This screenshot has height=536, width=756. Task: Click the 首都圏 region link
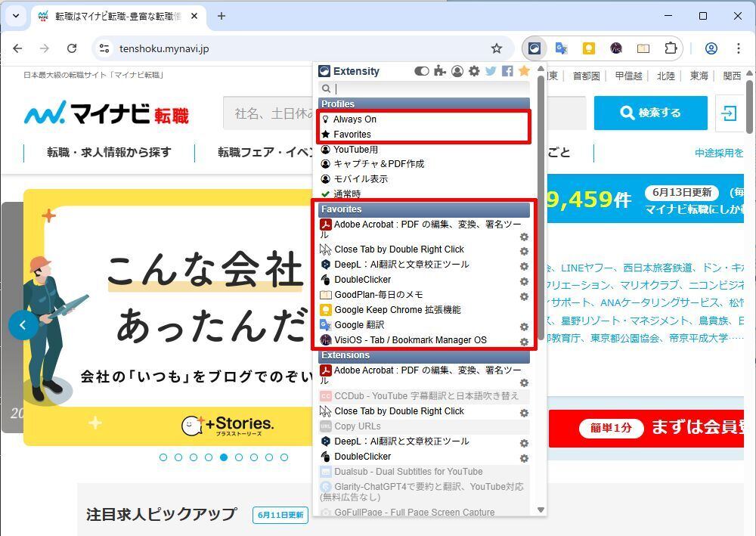[x=586, y=76]
